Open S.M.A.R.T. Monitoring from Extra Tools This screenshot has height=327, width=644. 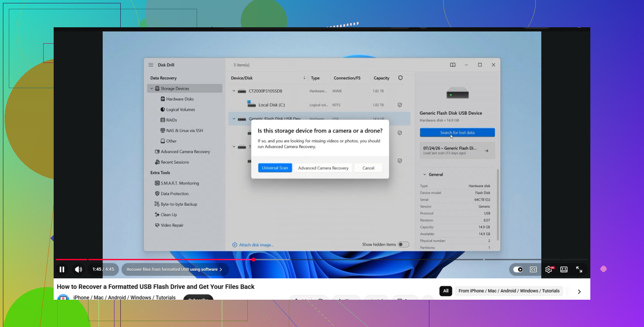pos(180,183)
